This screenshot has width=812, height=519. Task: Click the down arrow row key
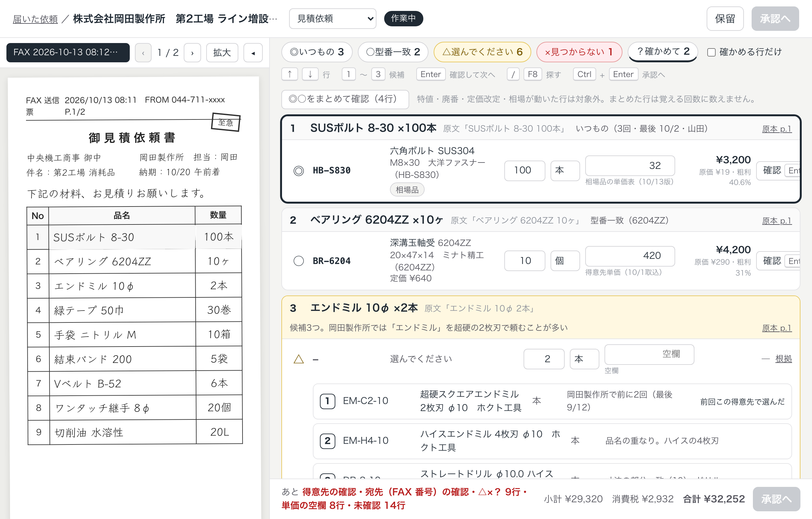(x=310, y=74)
